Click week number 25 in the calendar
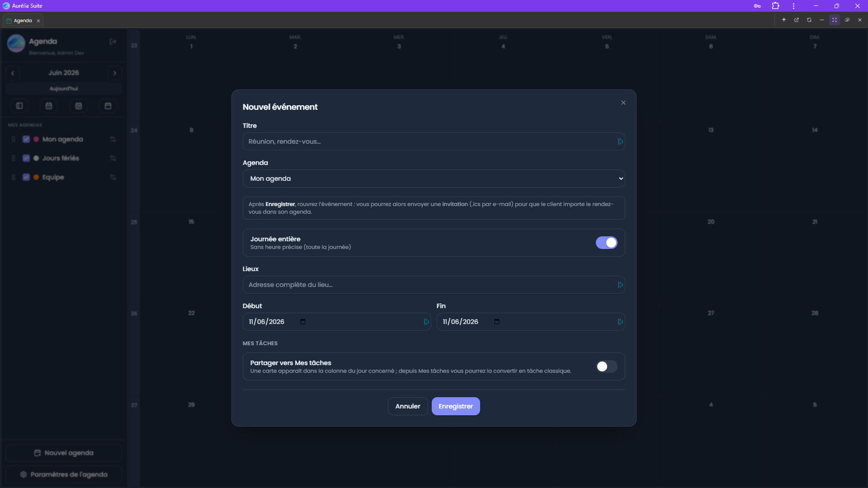The height and width of the screenshot is (488, 868). [x=134, y=222]
